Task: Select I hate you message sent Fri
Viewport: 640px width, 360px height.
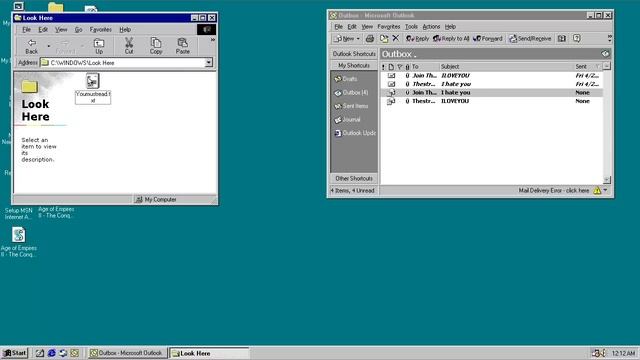Action: pyautogui.click(x=492, y=84)
